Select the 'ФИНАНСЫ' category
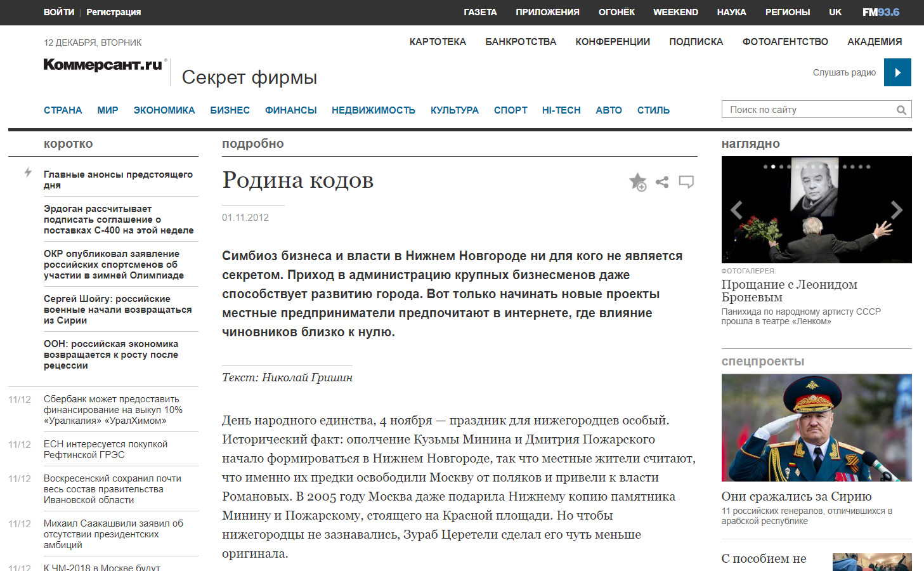Viewport: 924px width, 571px height. (290, 110)
